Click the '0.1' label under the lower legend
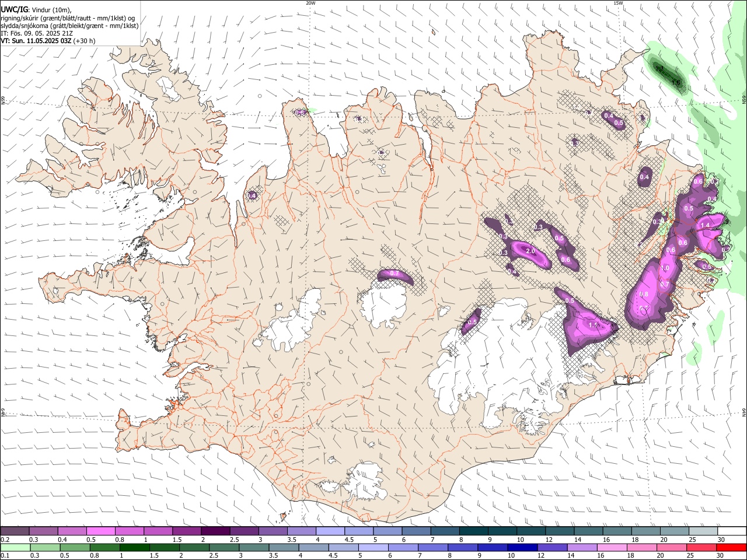The width and height of the screenshot is (747, 560). tap(5, 556)
